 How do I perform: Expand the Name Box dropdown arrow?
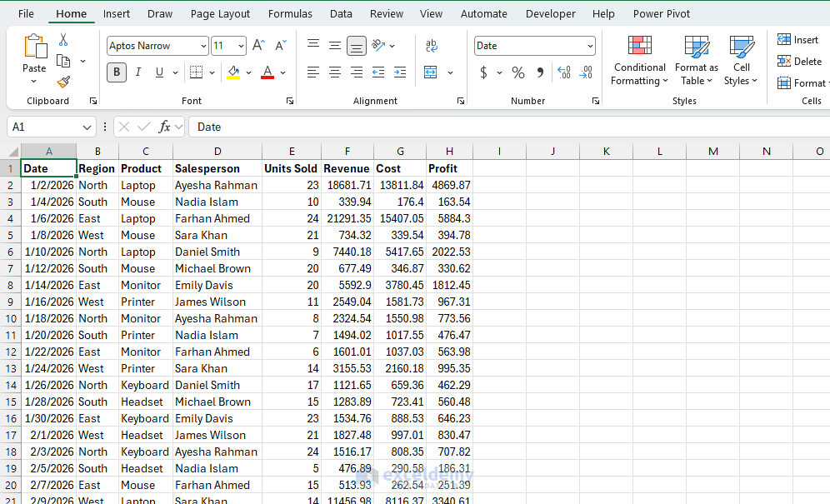tap(87, 127)
